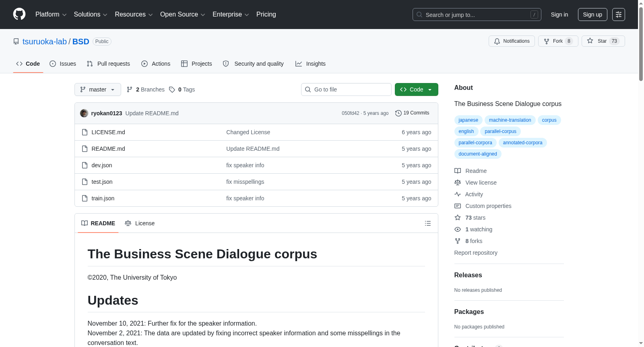Open the GitHub homepage logo
Screen dimensions: 644x347
tap(19, 15)
